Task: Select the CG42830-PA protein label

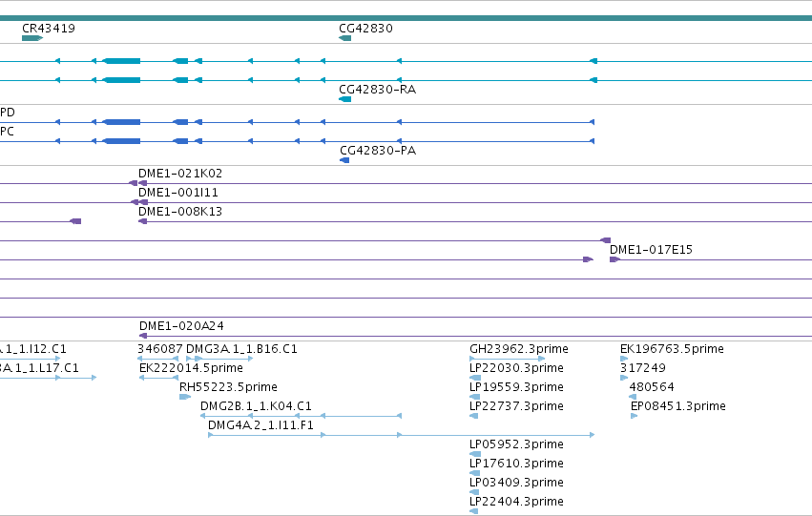Action: click(x=378, y=151)
